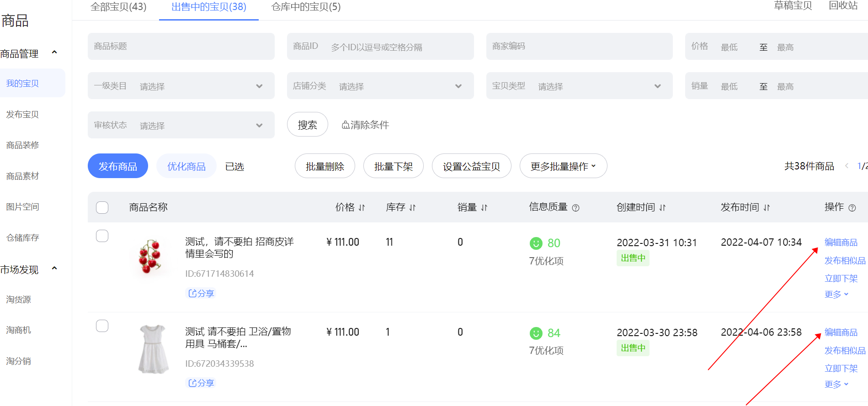Switch to the 出售中的宝贝(38) tab
Viewport: 868px width, 406px height.
click(209, 7)
